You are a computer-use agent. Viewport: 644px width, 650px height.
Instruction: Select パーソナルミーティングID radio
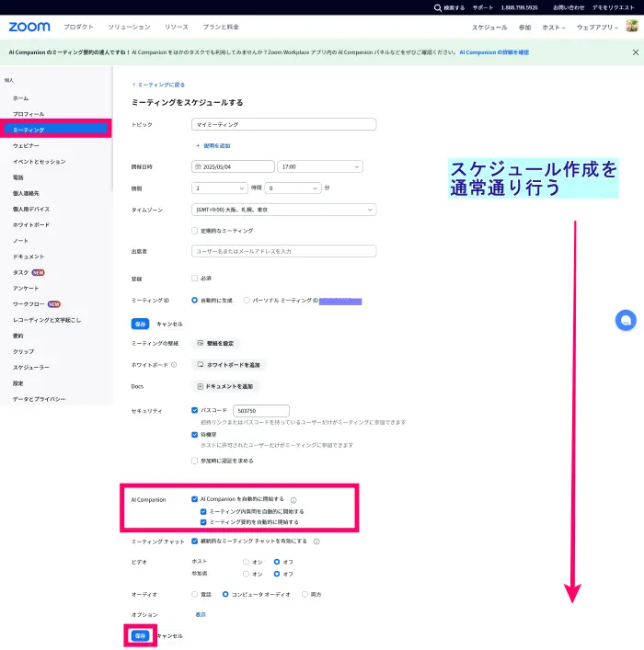point(247,300)
